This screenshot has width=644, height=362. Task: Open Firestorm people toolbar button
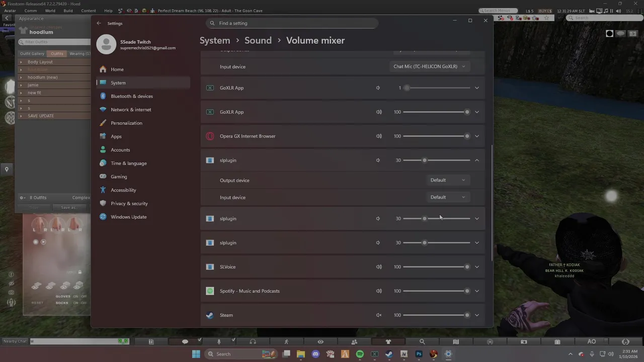354,341
